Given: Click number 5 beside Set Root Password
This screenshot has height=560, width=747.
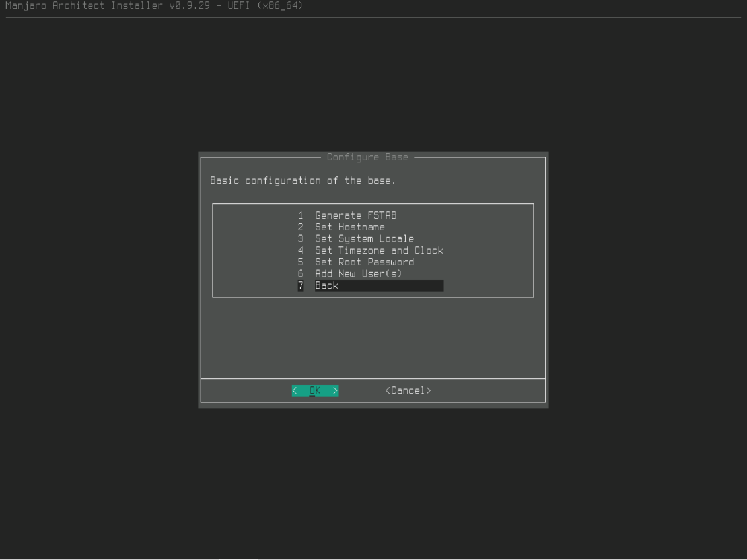Looking at the screenshot, I should [x=301, y=262].
